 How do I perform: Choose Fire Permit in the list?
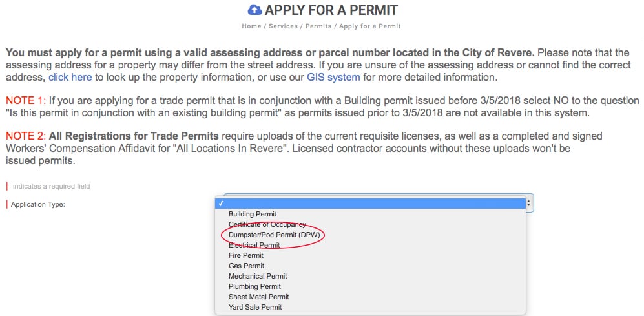tap(370, 255)
